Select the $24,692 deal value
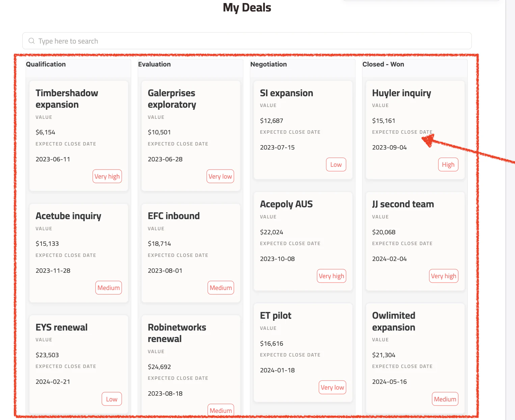The height and width of the screenshot is (420, 515). [159, 367]
